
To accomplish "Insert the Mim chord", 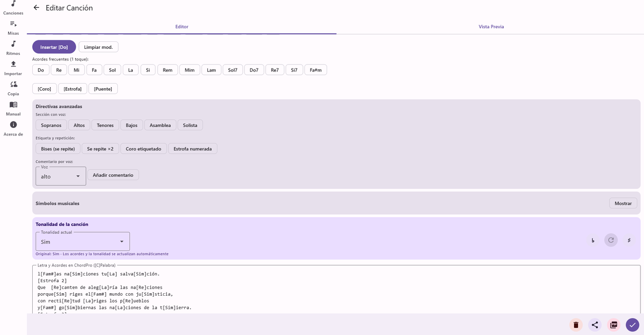I will tap(190, 70).
